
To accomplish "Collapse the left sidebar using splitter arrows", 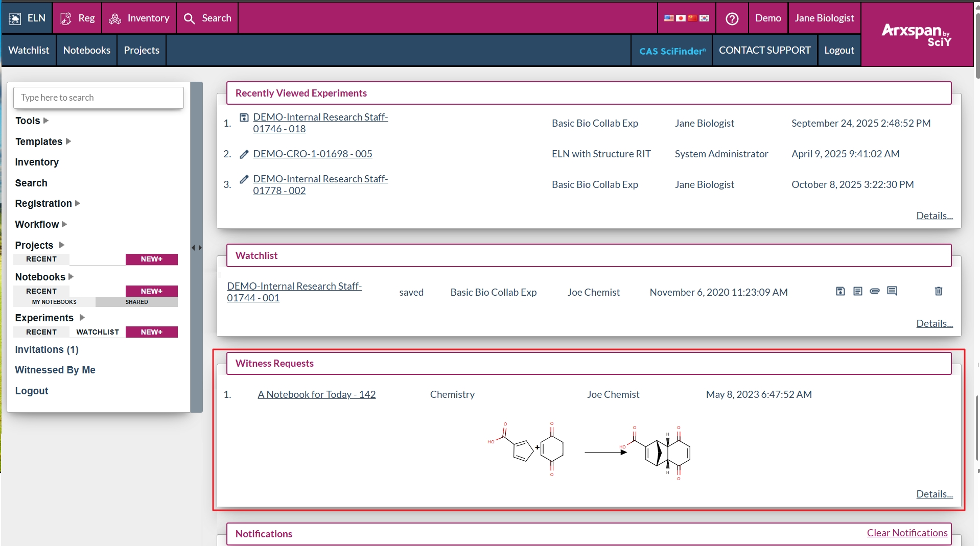I will [x=197, y=248].
